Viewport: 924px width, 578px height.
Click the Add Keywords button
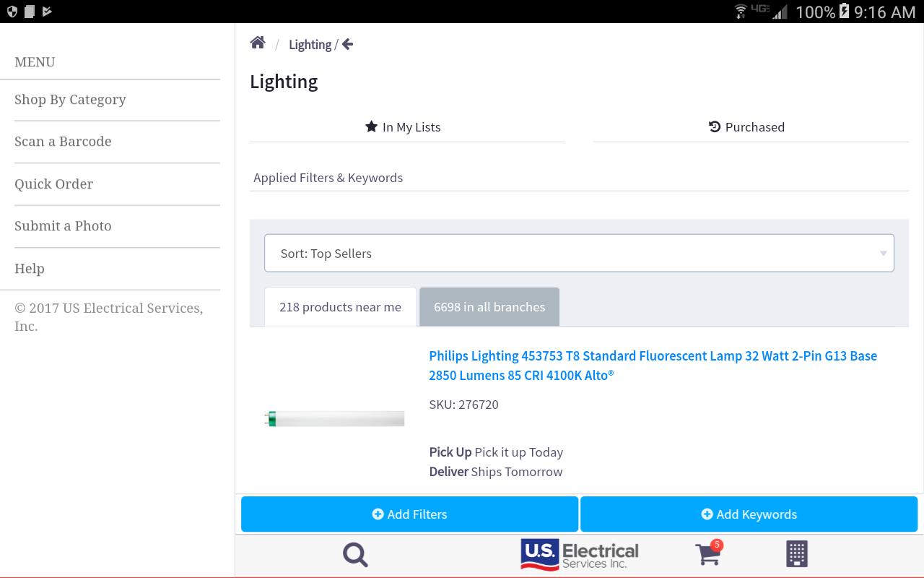[749, 514]
